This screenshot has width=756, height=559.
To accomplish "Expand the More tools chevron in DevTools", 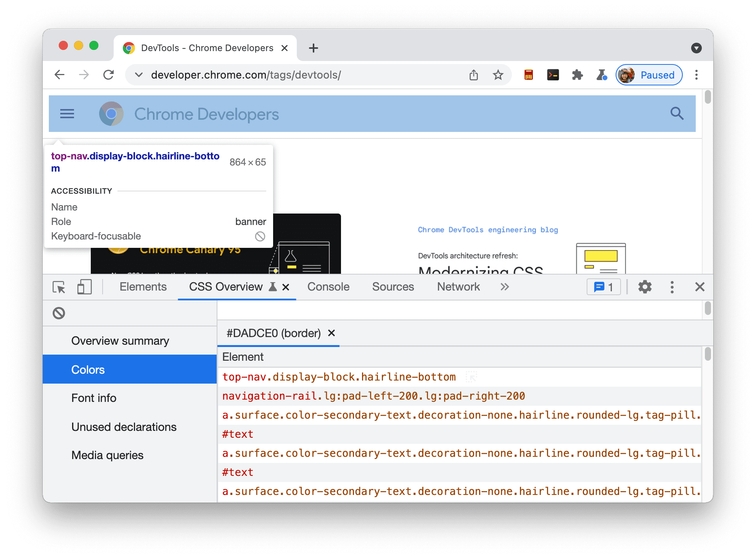I will [x=504, y=286].
